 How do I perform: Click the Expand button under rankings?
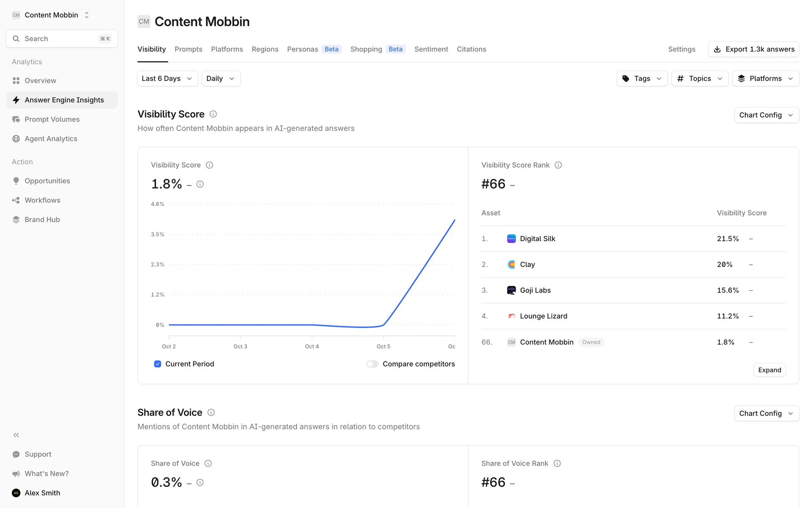click(769, 370)
